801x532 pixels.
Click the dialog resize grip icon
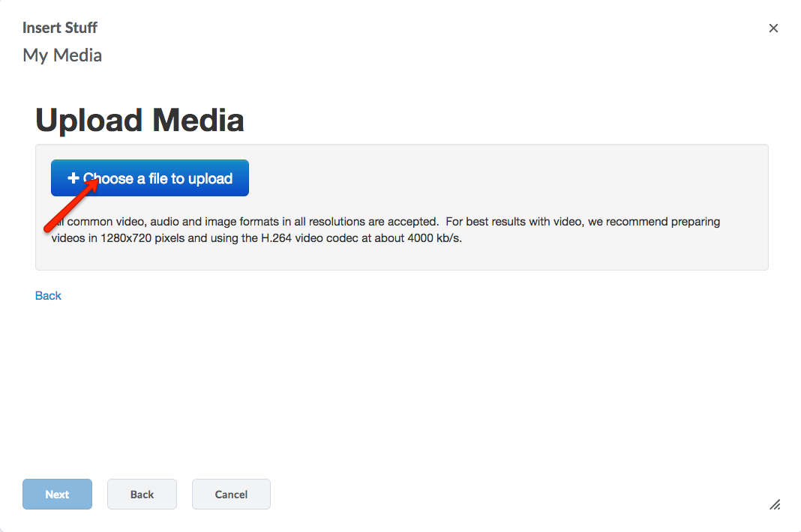click(x=775, y=504)
